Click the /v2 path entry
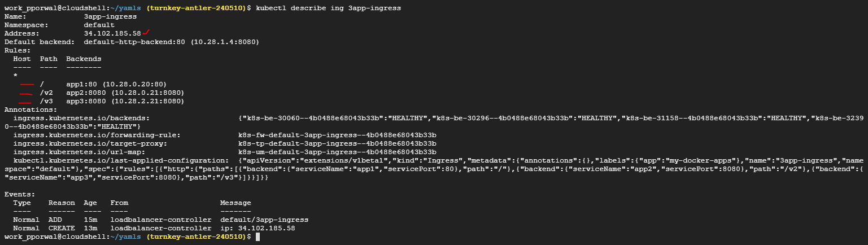The image size is (868, 245). pyautogui.click(x=46, y=93)
